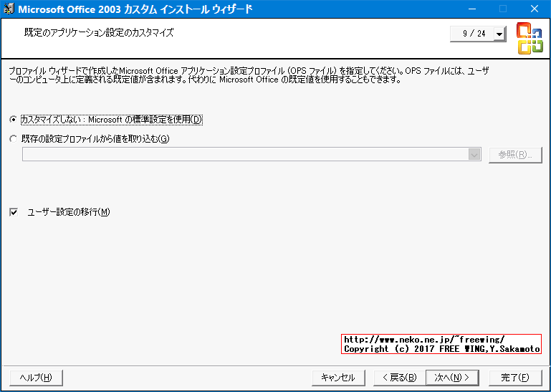Click the 'ヘルプ(H)' help button
Image resolution: width=551 pixels, height=392 pixels.
(x=37, y=378)
